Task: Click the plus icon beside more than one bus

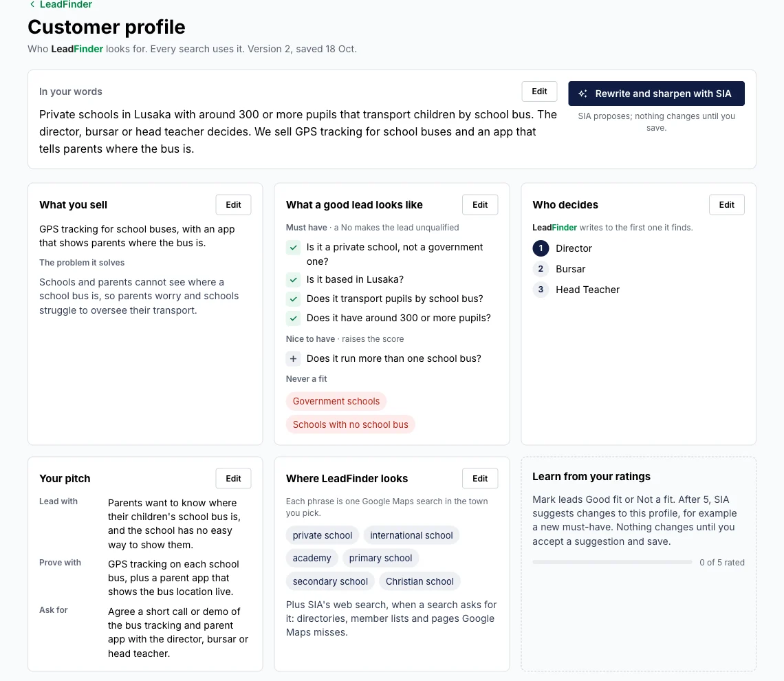Action: [294, 358]
